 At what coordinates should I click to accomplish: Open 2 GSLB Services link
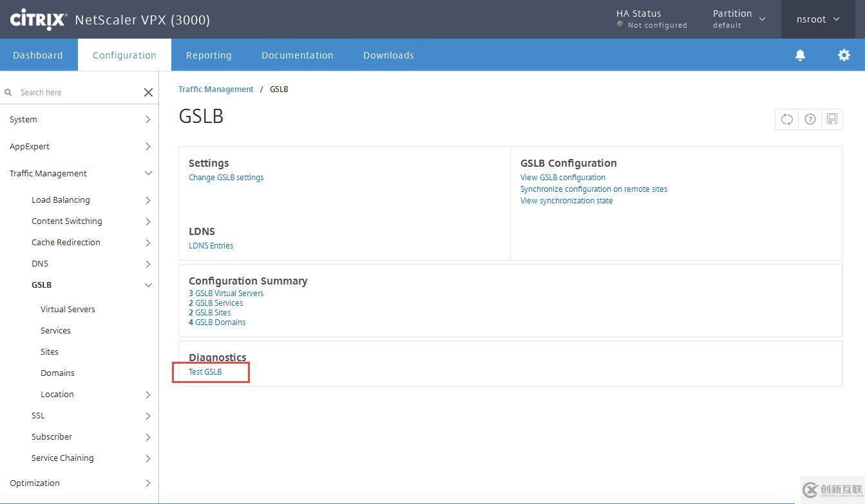coord(216,303)
